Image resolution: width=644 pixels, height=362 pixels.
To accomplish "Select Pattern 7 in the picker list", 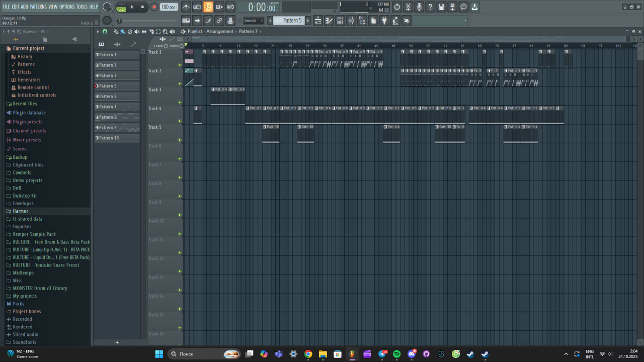I will (117, 107).
